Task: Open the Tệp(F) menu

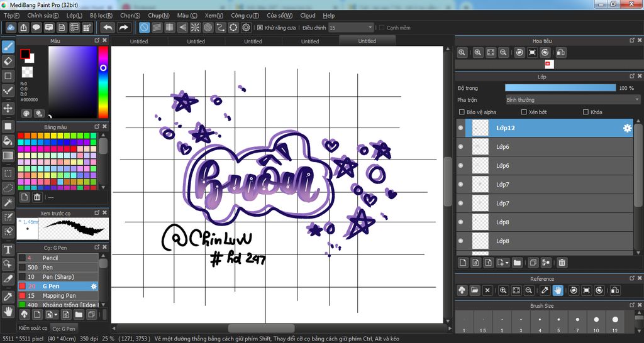Action: click(x=11, y=16)
